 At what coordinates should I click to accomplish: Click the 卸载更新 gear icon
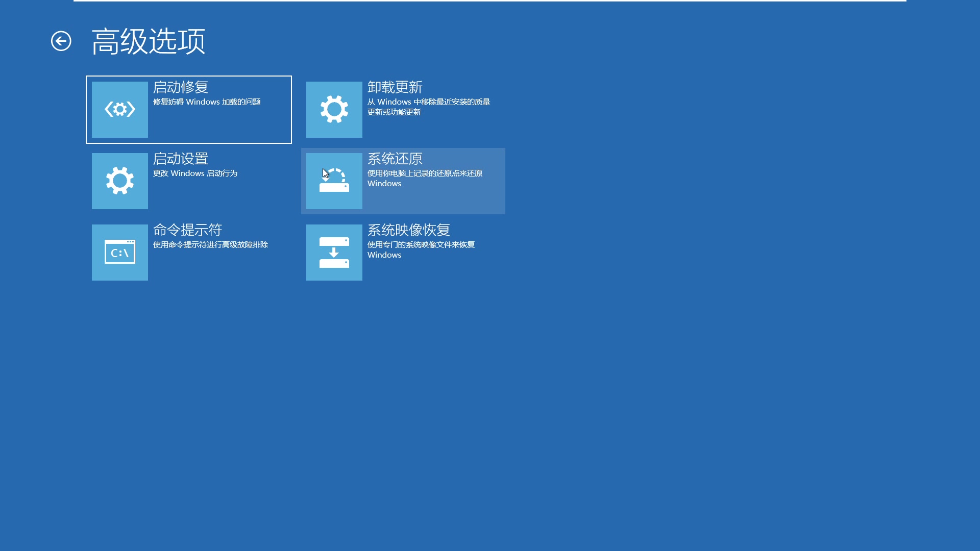(x=334, y=110)
